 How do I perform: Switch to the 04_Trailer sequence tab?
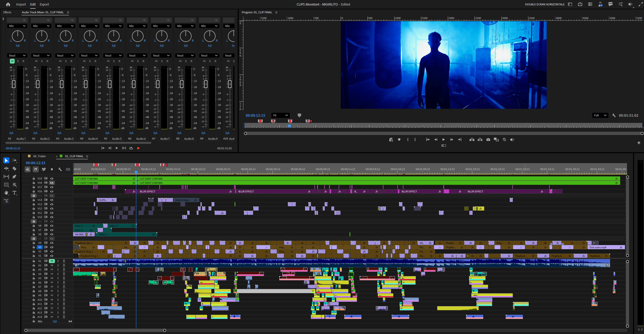[x=40, y=156]
